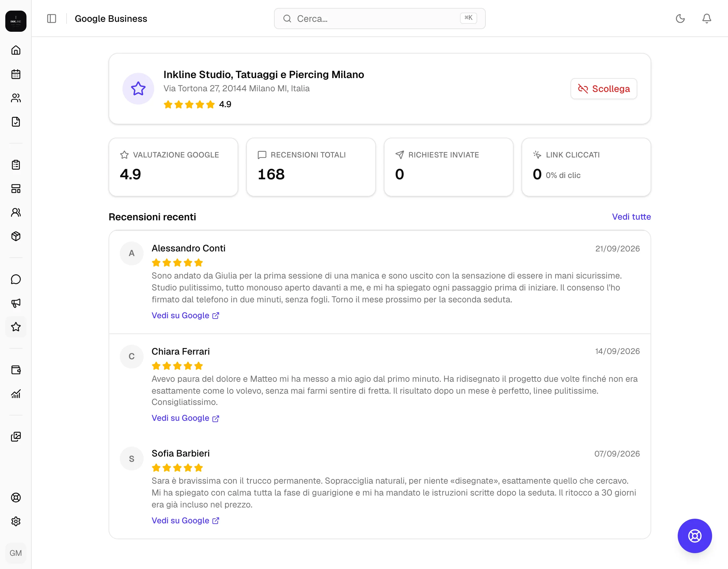Open the lifebuoy support icon in sidebar
Screen dimensions: 728x569
point(16,498)
